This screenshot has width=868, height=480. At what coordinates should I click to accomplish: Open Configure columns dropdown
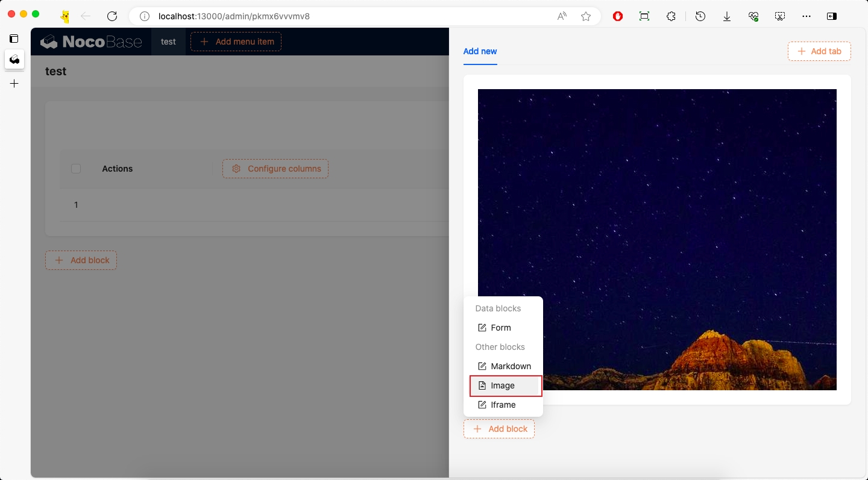[275, 169]
